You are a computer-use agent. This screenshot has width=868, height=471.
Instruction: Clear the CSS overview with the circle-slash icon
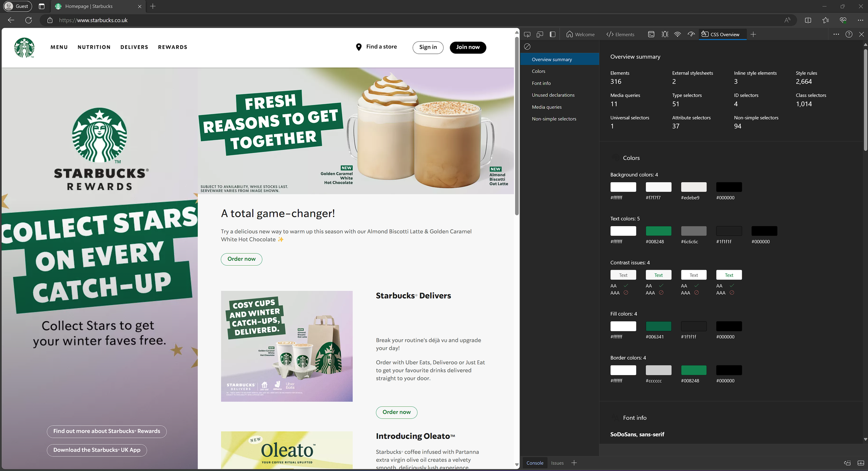pos(527,46)
